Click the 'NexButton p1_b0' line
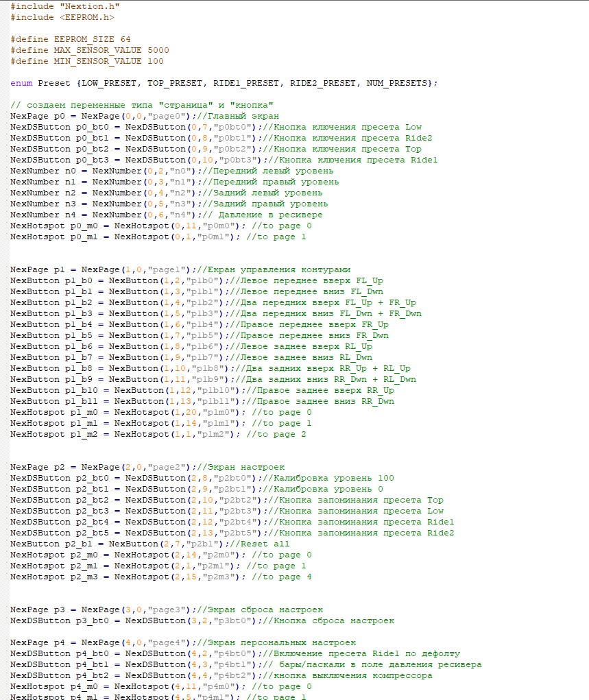 pos(197,281)
